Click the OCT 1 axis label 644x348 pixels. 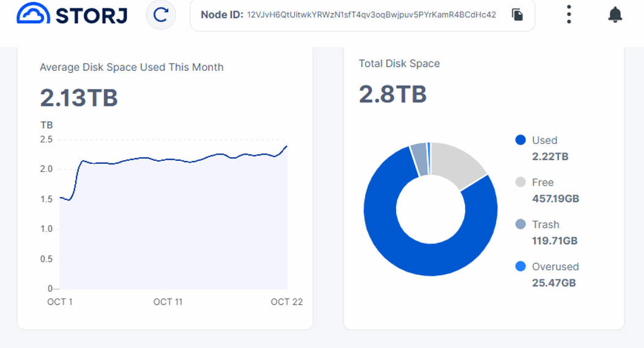pos(60,302)
